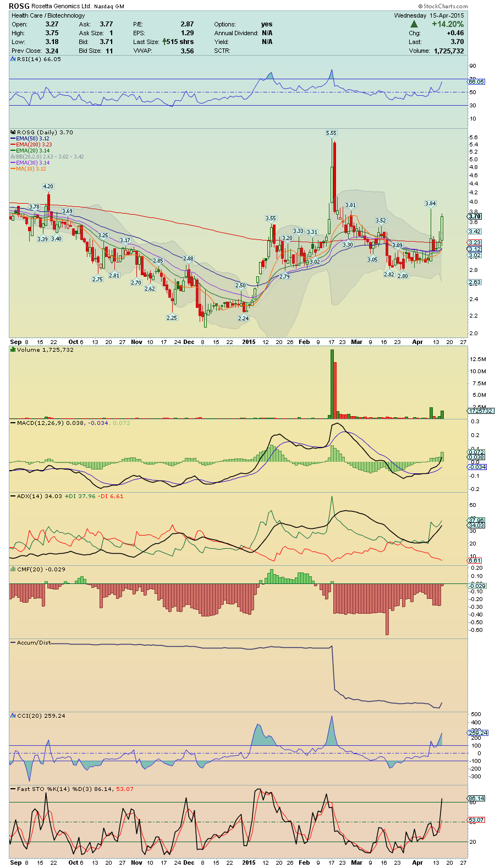
Task: Click the VWAP value 3.56
Action: pos(187,51)
